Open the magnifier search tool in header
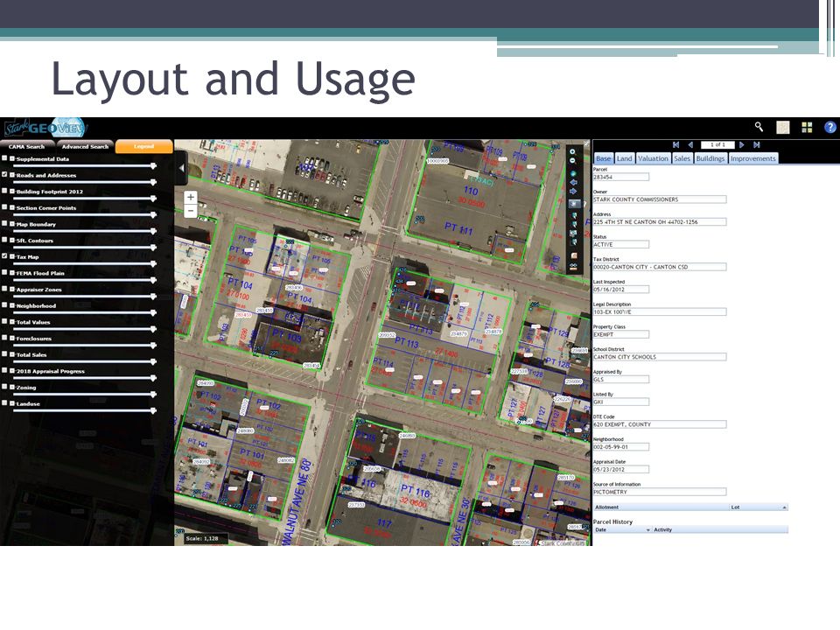This screenshot has height=630, width=840. pyautogui.click(x=759, y=127)
